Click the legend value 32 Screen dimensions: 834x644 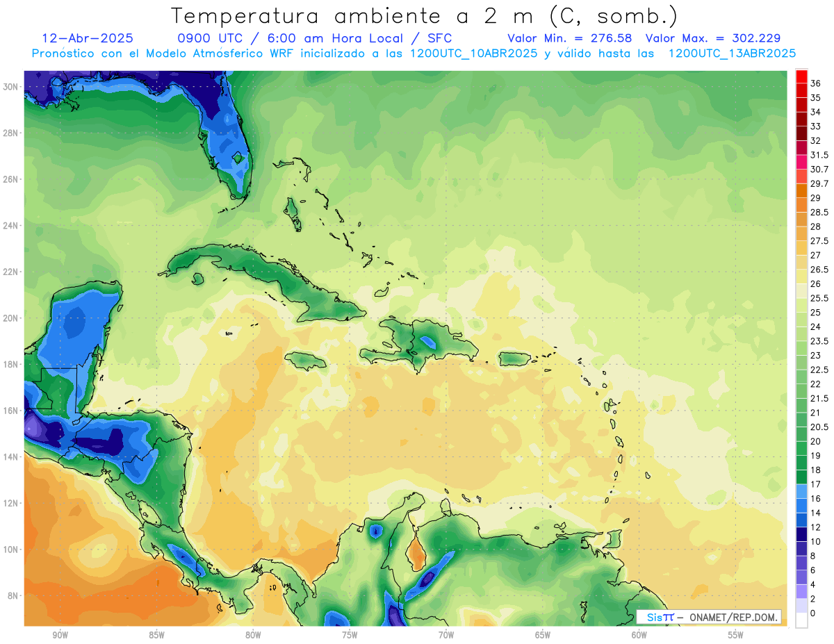(816, 140)
